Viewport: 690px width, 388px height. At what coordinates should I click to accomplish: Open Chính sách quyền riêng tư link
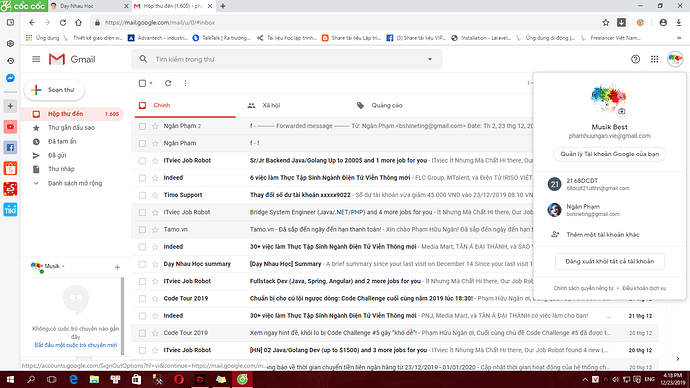pos(583,288)
